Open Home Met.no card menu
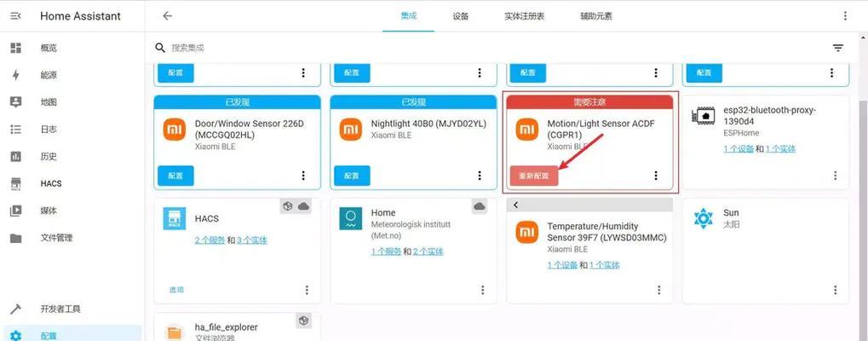 point(483,290)
